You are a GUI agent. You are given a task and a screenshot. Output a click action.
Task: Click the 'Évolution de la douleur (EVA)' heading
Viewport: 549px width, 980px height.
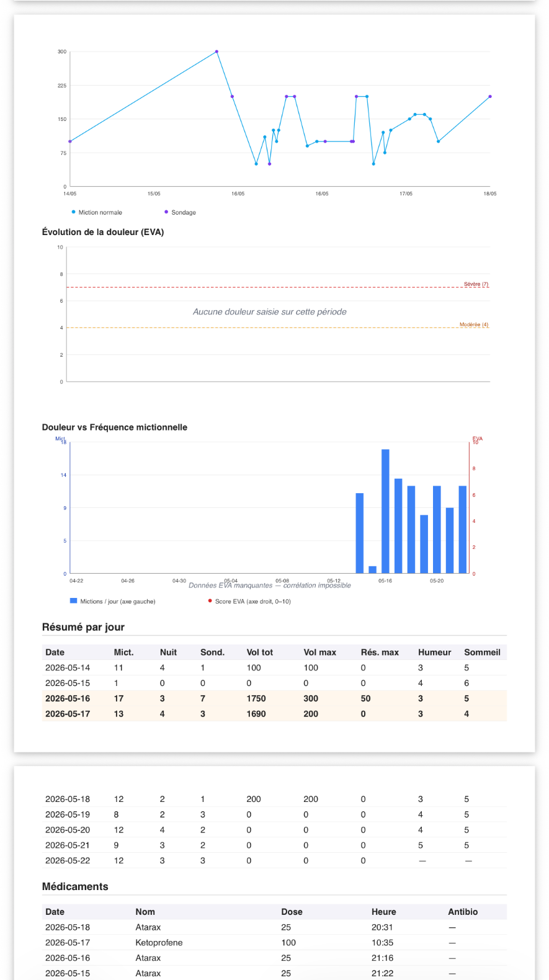pyautogui.click(x=103, y=232)
